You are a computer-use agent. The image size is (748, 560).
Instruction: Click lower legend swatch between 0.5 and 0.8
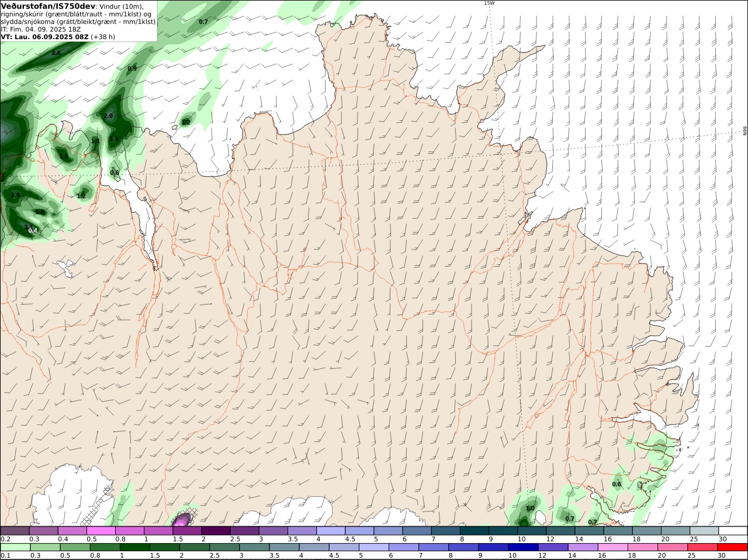coord(76,547)
